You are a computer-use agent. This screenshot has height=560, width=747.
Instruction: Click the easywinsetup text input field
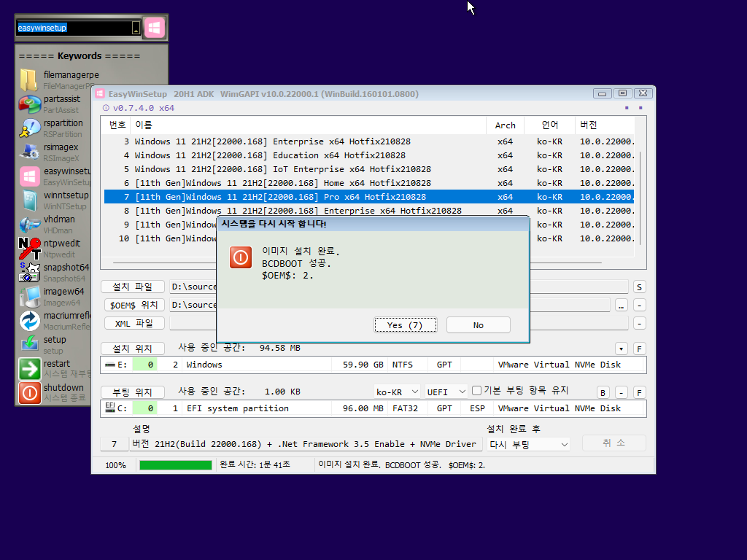point(74,28)
